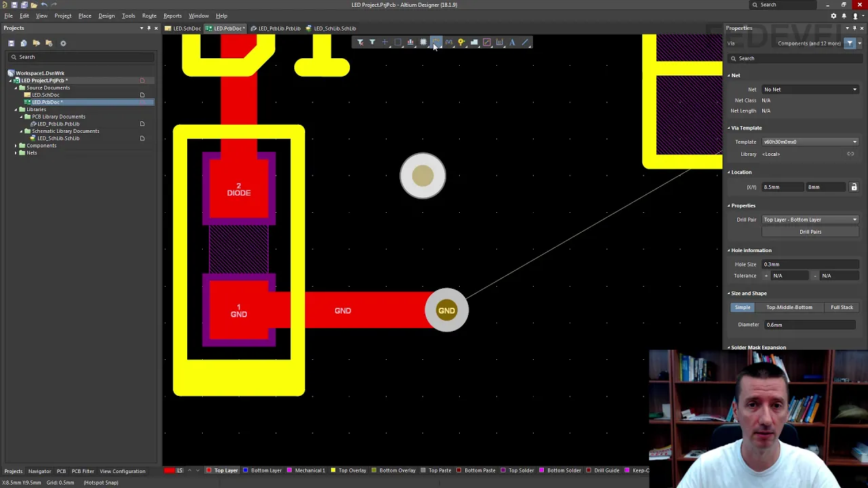
Task: Click the place dimension icon
Action: pos(500,43)
